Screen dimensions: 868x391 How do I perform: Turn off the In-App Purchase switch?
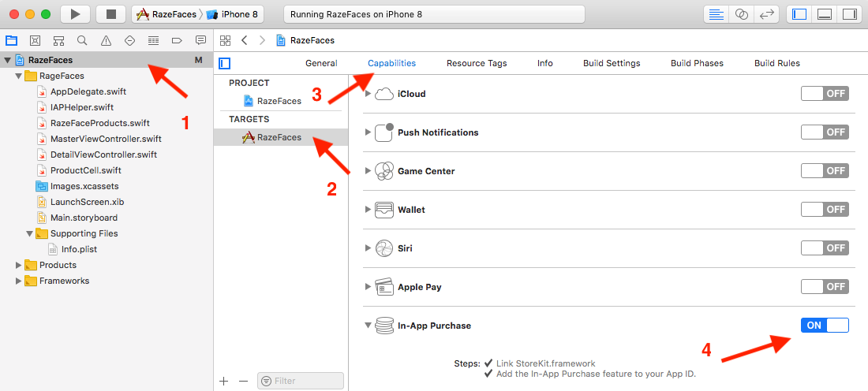coord(825,326)
